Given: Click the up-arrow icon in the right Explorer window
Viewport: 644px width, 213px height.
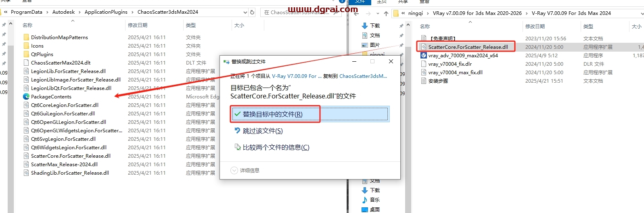Looking at the screenshot, I should click(386, 13).
